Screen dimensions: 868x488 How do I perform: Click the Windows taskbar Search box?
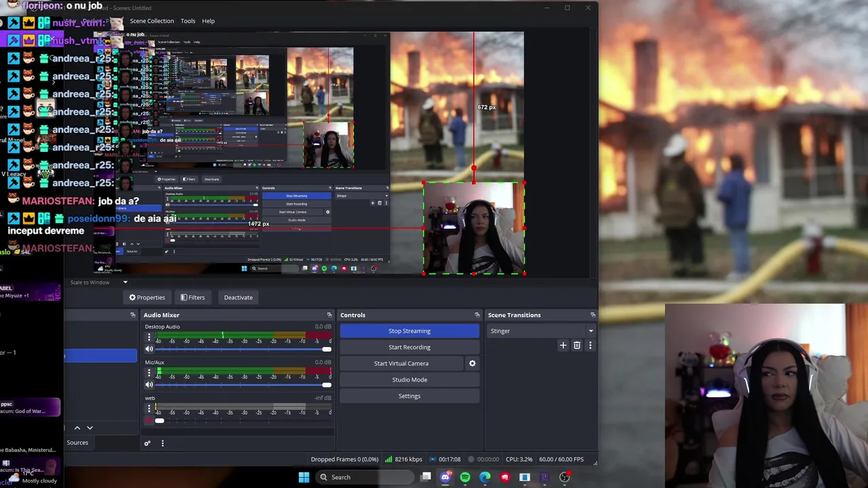point(366,477)
